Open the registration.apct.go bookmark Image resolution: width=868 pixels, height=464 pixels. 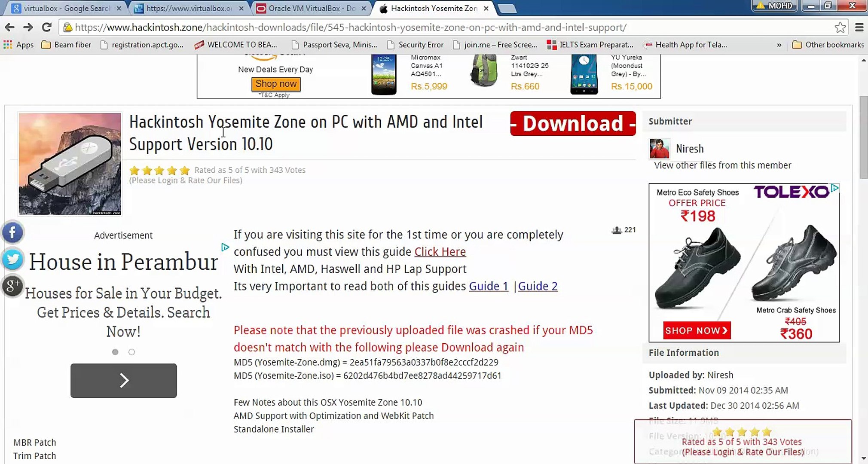(142, 45)
